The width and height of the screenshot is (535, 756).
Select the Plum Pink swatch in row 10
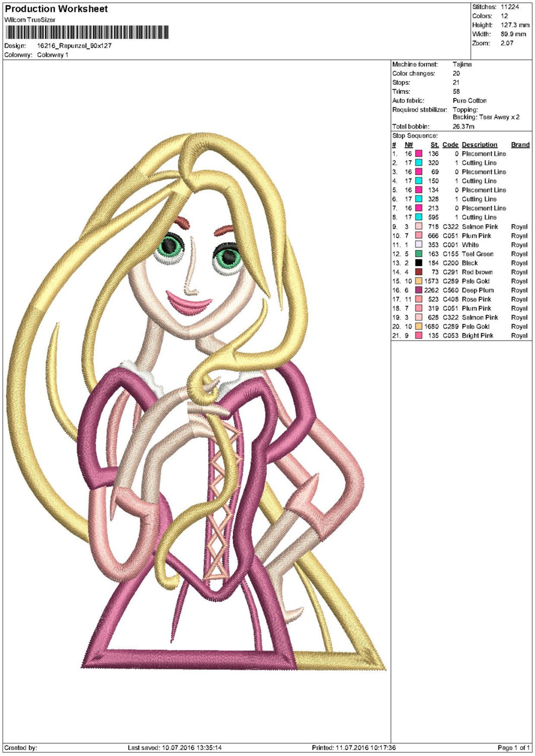tap(418, 235)
